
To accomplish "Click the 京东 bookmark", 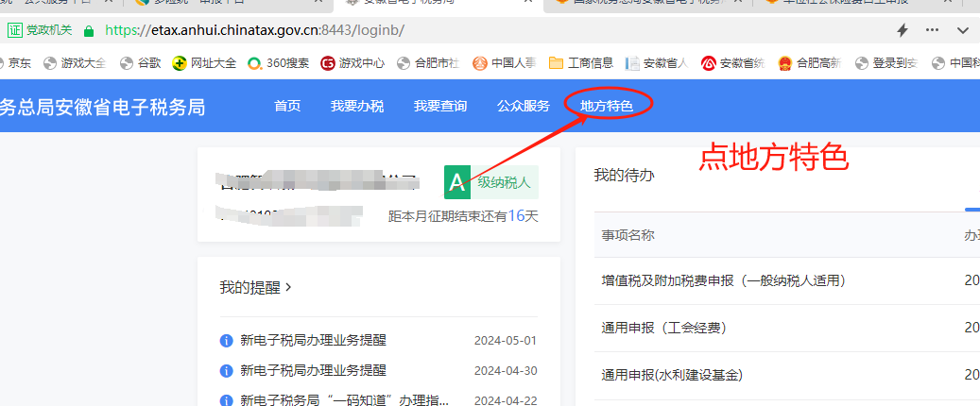I will [14, 63].
